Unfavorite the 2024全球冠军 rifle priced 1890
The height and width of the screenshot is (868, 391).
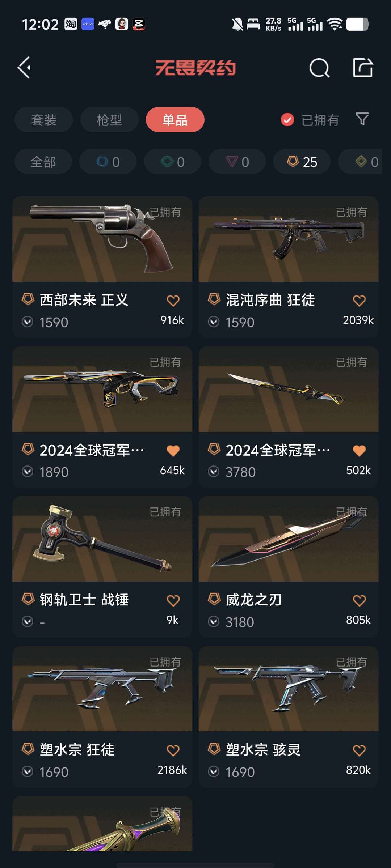(173, 451)
